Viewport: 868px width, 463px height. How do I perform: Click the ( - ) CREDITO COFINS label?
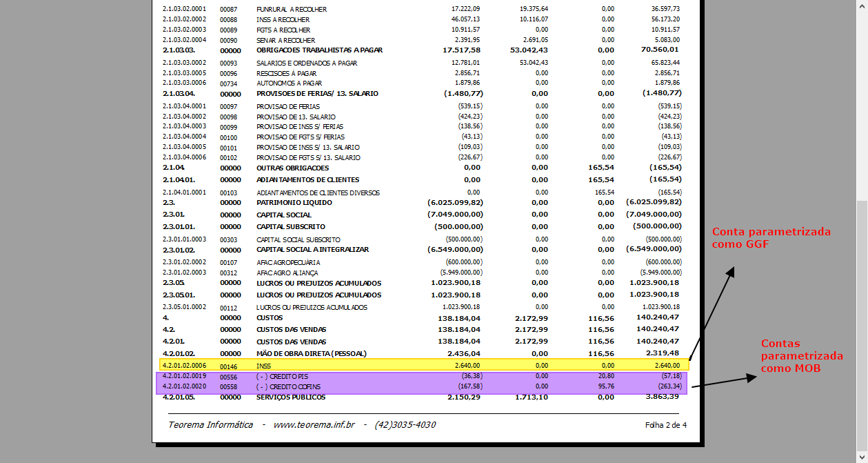[289, 387]
